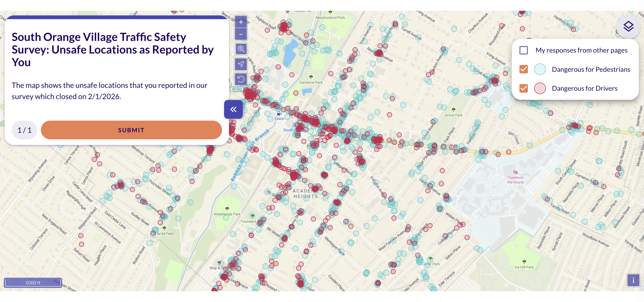
Task: Click the 1000 ft scale bar
Action: click(33, 283)
